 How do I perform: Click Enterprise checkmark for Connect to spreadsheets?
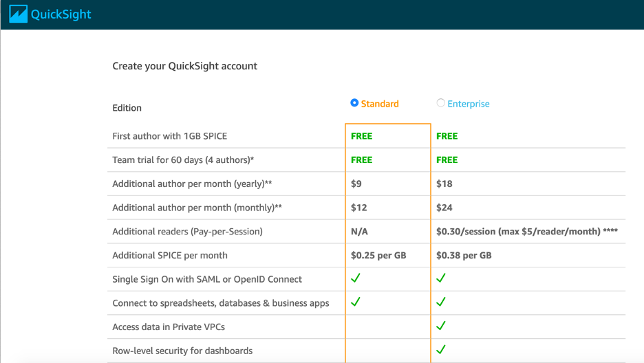[x=441, y=302]
